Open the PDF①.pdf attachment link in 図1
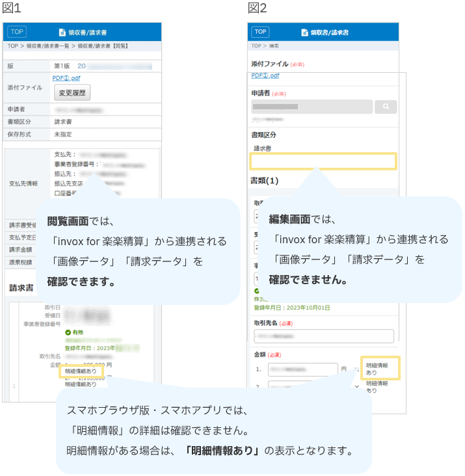465x476 pixels. (x=65, y=78)
